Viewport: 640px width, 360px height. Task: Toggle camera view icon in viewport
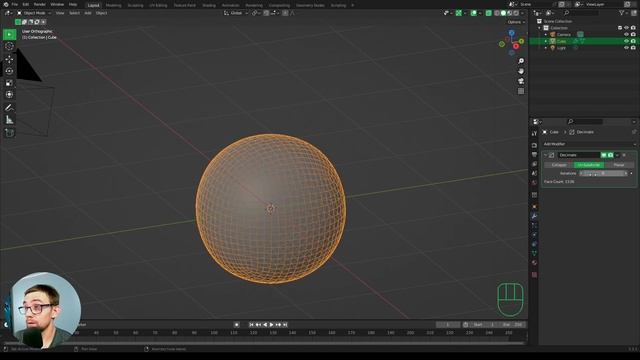[521, 81]
